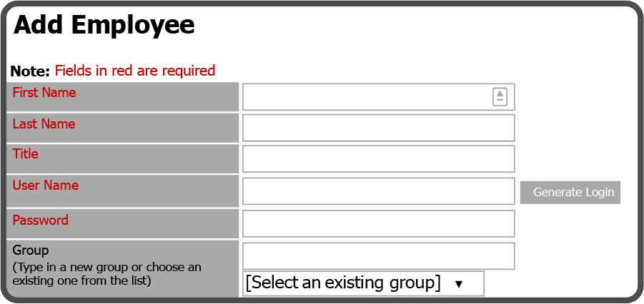Click the autofill contact icon in First Name field
Image resolution: width=644 pixels, height=304 pixels.
[x=500, y=97]
